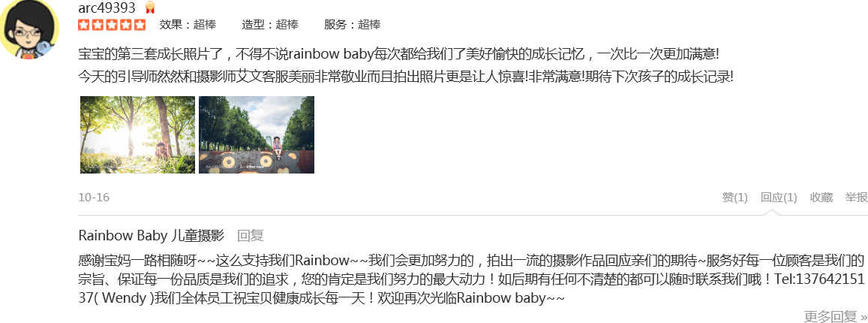Toggle 收藏 to bookmark this review
The image size is (868, 323).
tap(821, 198)
